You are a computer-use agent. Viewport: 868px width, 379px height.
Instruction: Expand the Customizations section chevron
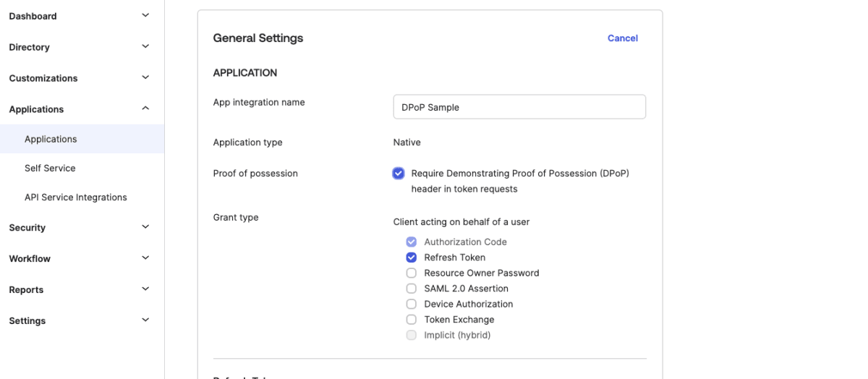point(145,77)
